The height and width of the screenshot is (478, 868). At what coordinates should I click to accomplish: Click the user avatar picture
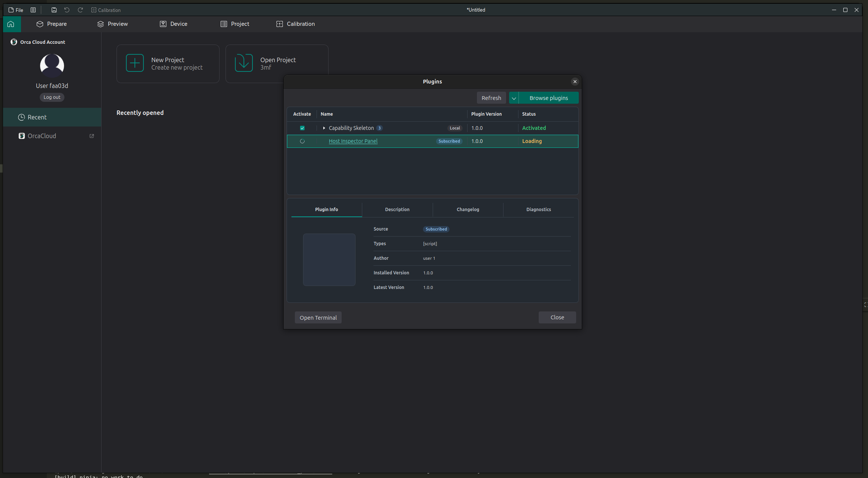pyautogui.click(x=52, y=66)
